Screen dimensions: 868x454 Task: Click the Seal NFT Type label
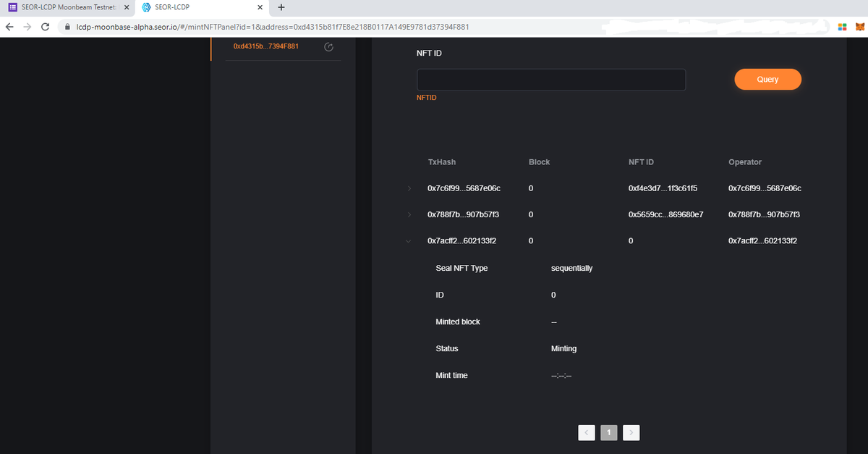461,268
